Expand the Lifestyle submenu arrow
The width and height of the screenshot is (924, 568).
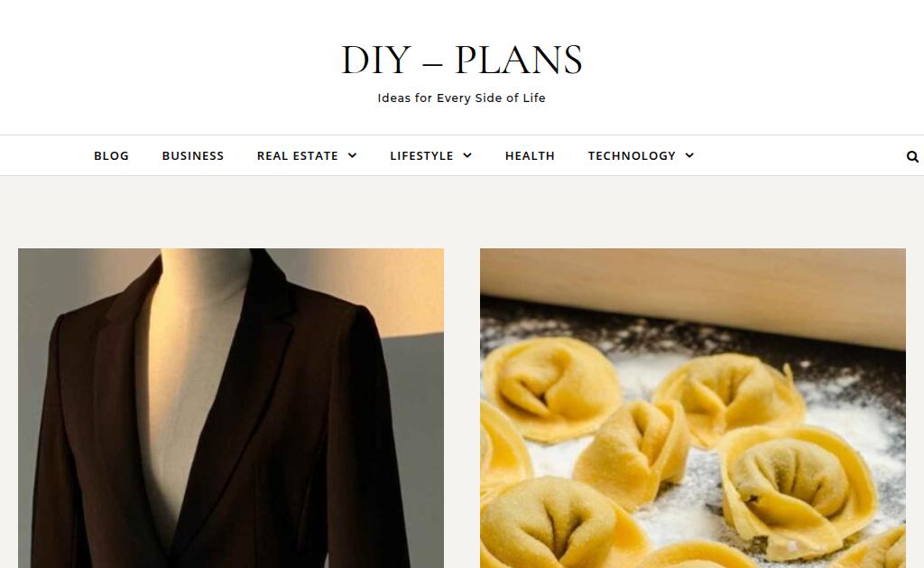(x=467, y=155)
